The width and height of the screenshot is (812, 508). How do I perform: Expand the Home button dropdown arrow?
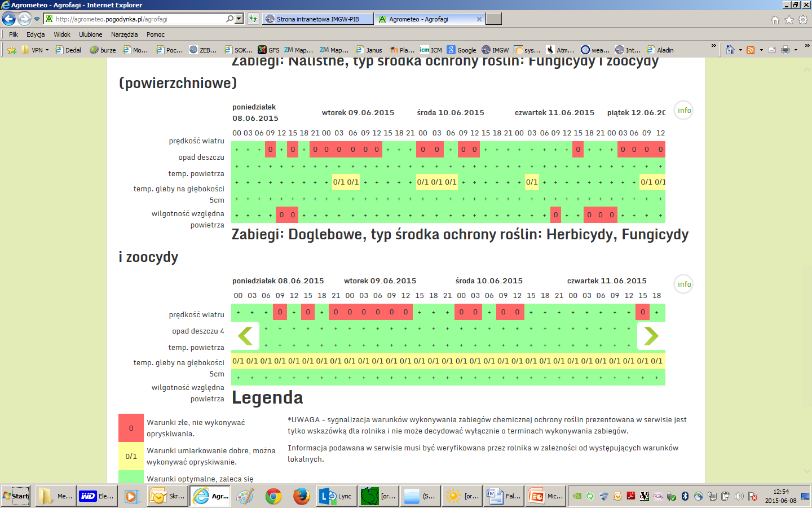pyautogui.click(x=740, y=50)
